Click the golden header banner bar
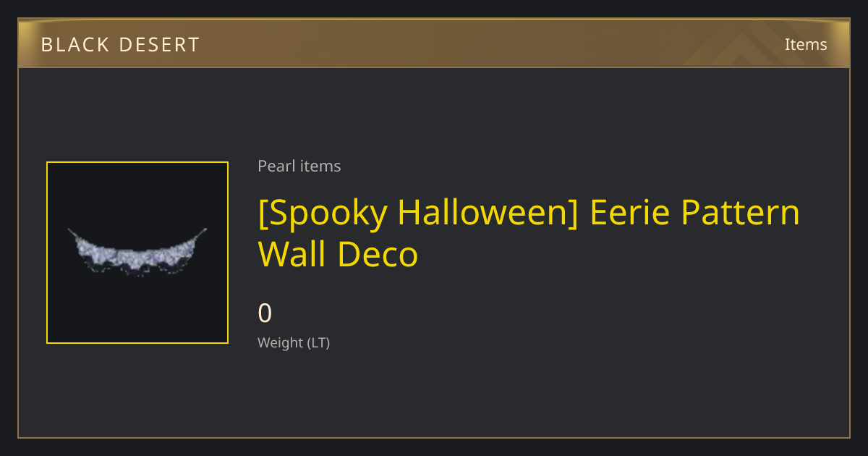Viewport: 868px width, 456px height. pos(434,43)
